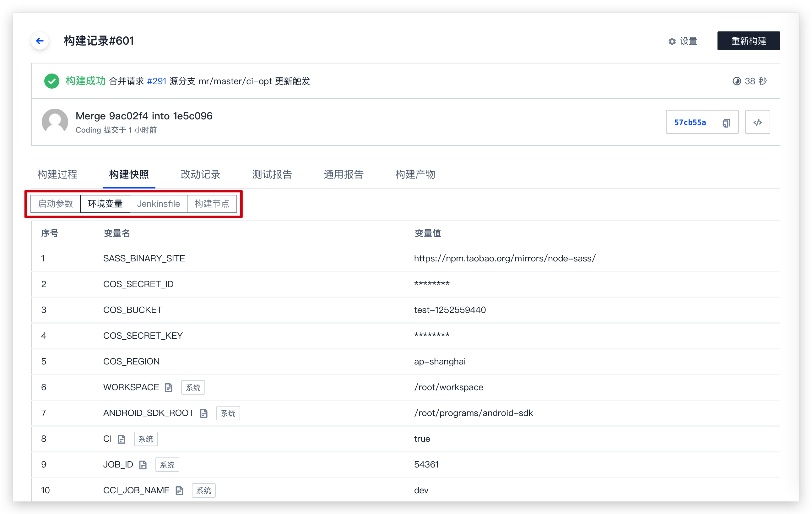Viewport: 812px width, 514px height.
Task: Click the commit message Merge 9ac02f4 into 1e5c096
Action: point(143,116)
